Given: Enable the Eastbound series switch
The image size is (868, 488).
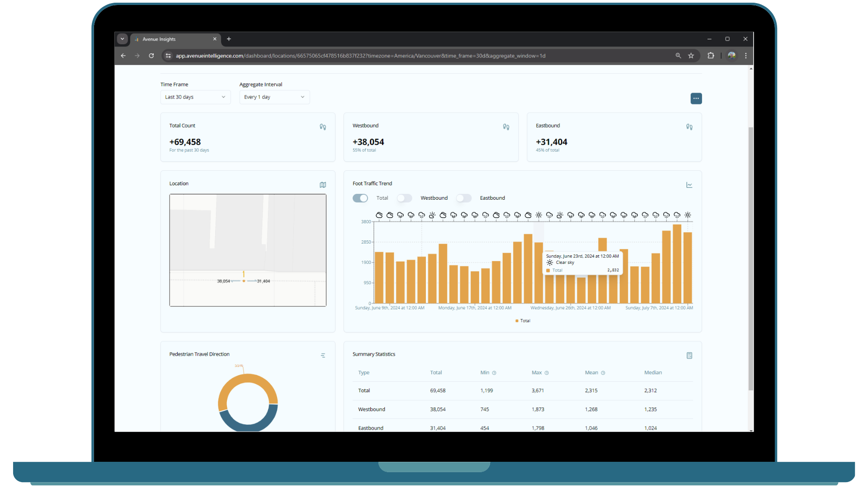Looking at the screenshot, I should (464, 198).
